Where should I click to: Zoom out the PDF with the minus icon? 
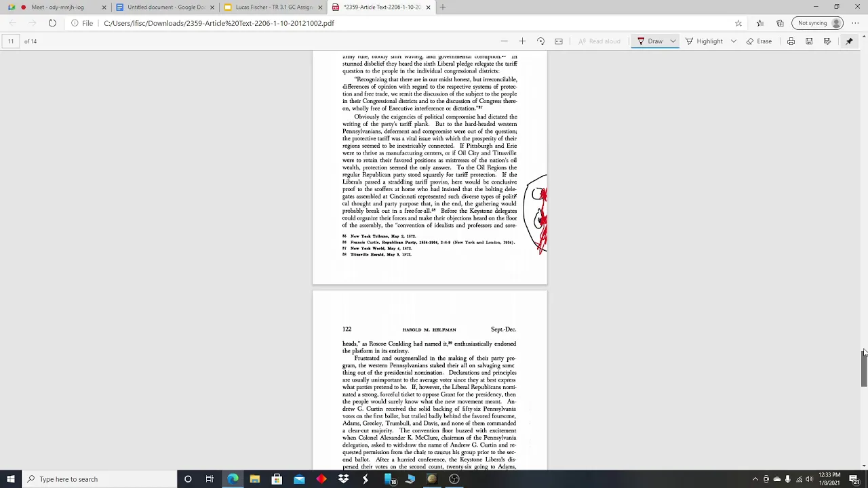(x=504, y=41)
